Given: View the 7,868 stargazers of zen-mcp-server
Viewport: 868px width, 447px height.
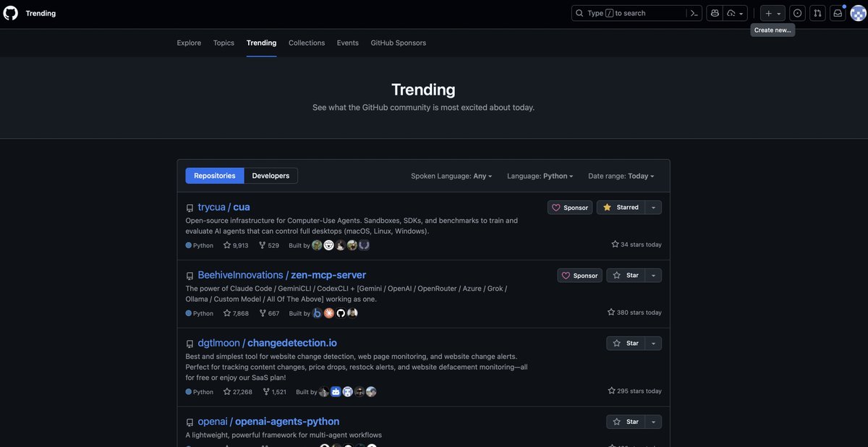Looking at the screenshot, I should pos(236,313).
